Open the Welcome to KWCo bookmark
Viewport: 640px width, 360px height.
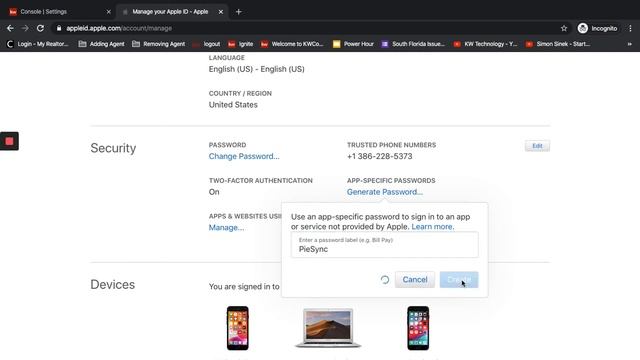(x=292, y=44)
